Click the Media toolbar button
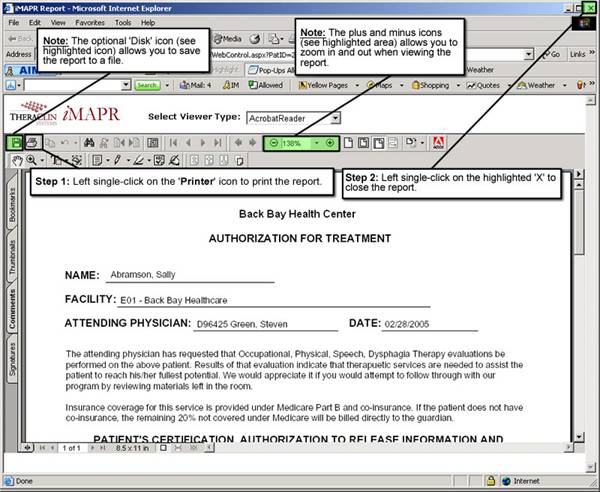 point(224,38)
